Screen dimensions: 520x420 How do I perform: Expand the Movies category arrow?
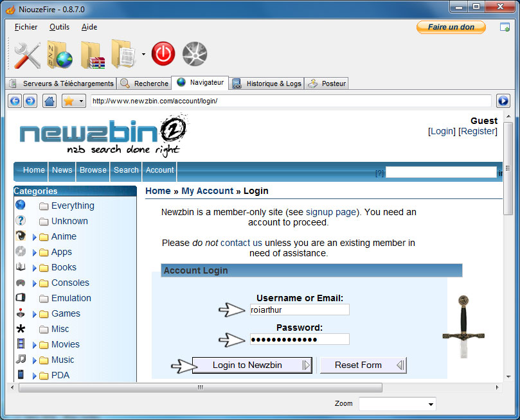coord(34,345)
